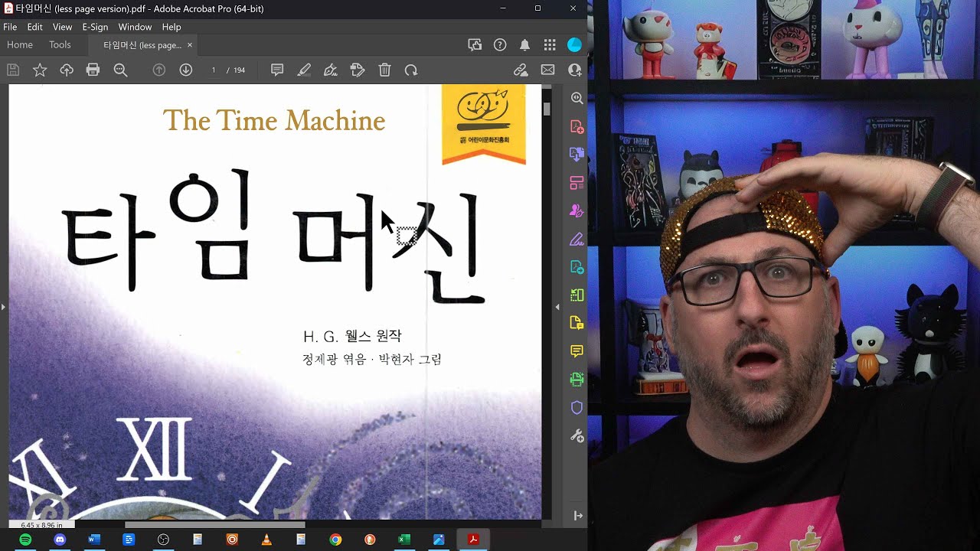Open the Create PDF tool in right pane

[577, 127]
